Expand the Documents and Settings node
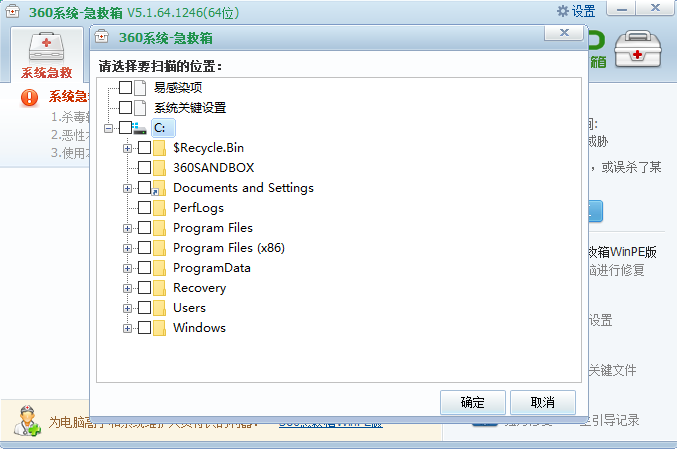This screenshot has height=449, width=677. (x=127, y=188)
